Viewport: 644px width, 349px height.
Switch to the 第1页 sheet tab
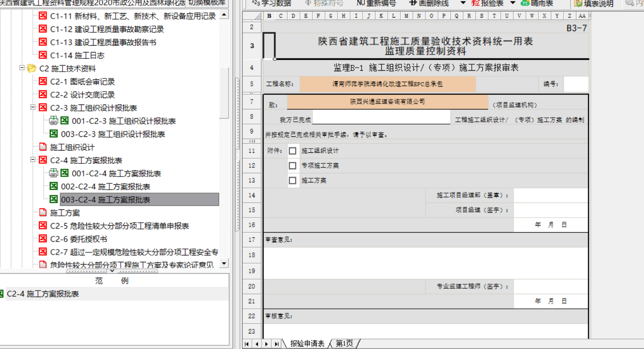(x=344, y=344)
